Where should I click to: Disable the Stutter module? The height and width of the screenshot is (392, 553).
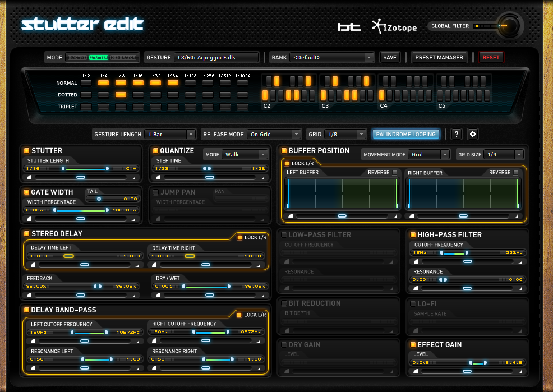pyautogui.click(x=26, y=150)
